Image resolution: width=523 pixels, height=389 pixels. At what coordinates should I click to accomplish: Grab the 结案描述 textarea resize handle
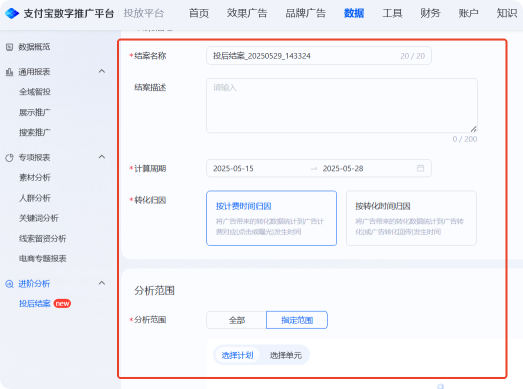pos(473,129)
